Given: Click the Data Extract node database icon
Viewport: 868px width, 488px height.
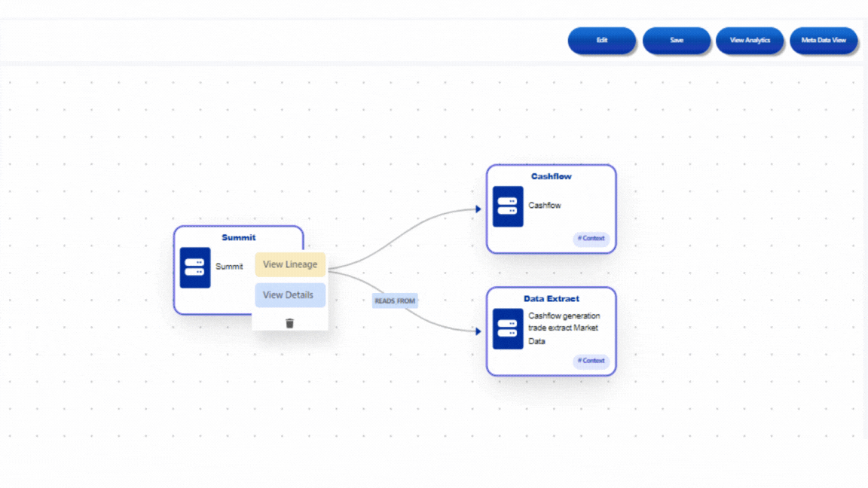Looking at the screenshot, I should pos(508,328).
